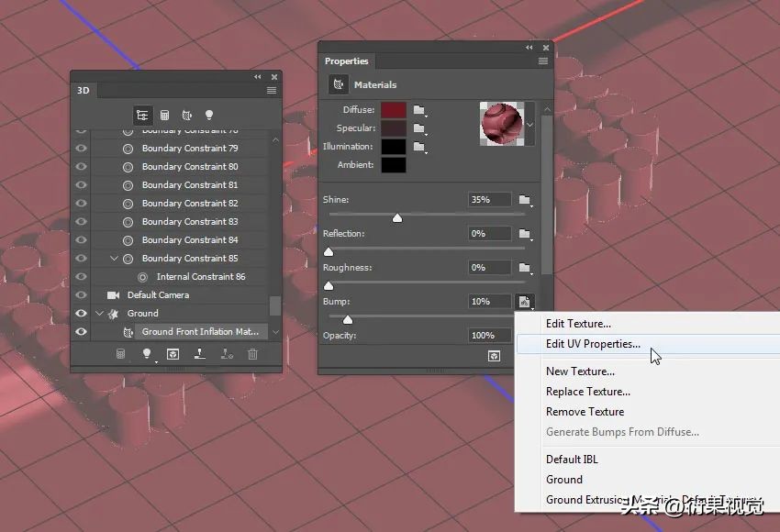Filter 3D panel by meshes
Viewport: 780px width, 532px height.
[164, 116]
